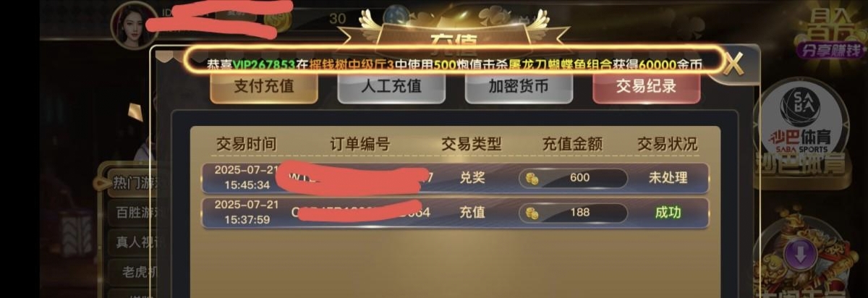
Task: Open the 分享赚钱 share icon
Action: pyautogui.click(x=829, y=33)
